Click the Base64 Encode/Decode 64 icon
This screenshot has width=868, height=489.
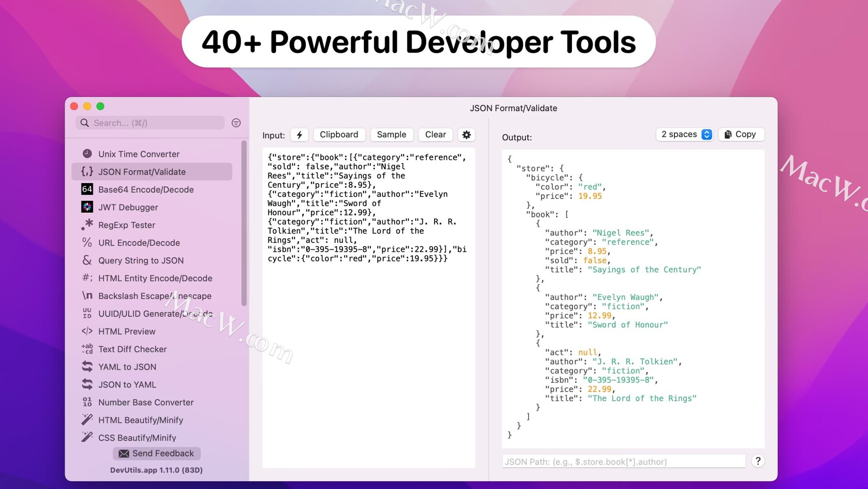(x=87, y=190)
